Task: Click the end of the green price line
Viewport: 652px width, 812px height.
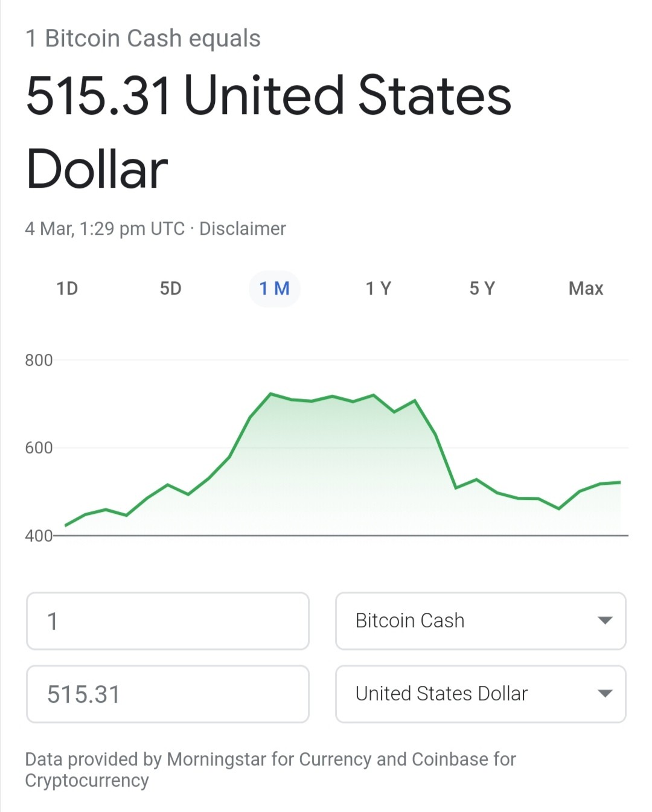Action: pos(620,482)
